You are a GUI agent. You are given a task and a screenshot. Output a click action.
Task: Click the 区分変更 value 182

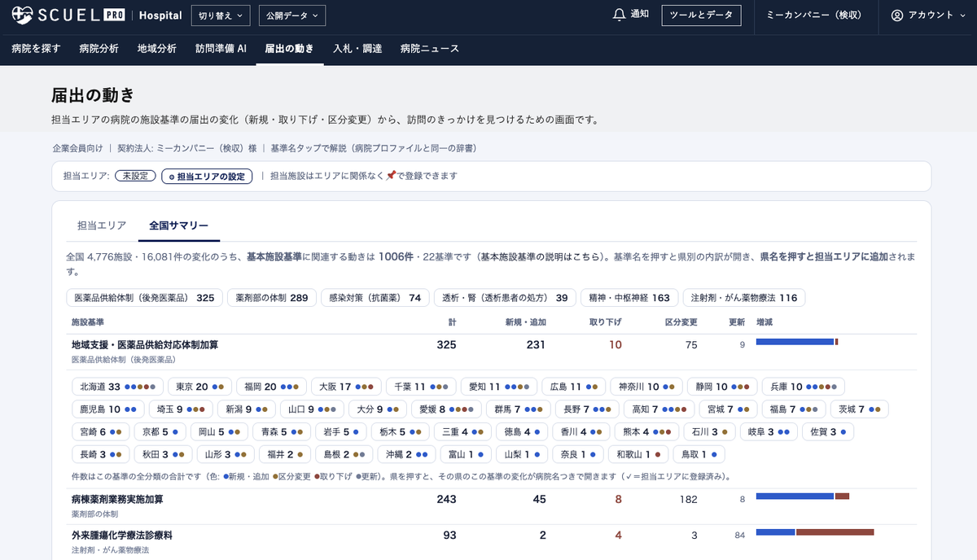click(689, 499)
